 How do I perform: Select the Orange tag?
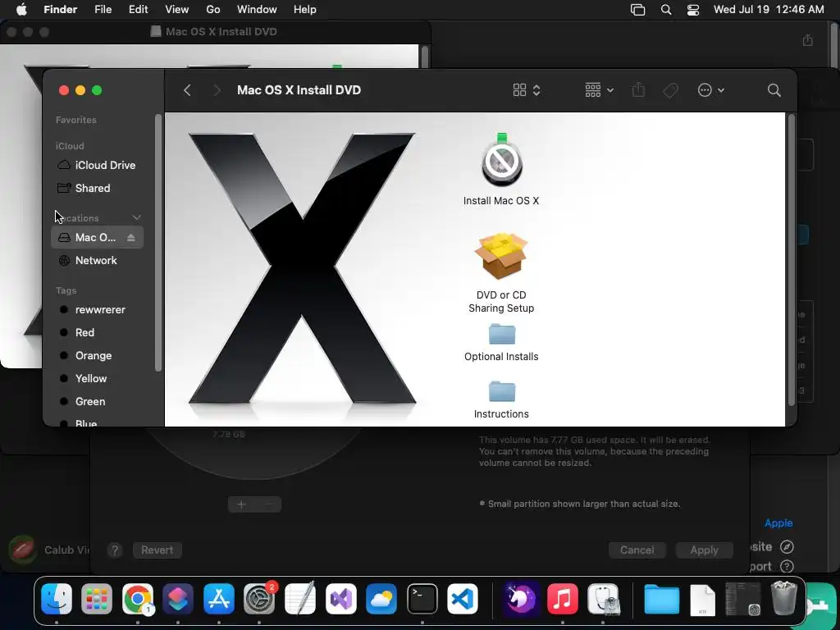click(97, 356)
